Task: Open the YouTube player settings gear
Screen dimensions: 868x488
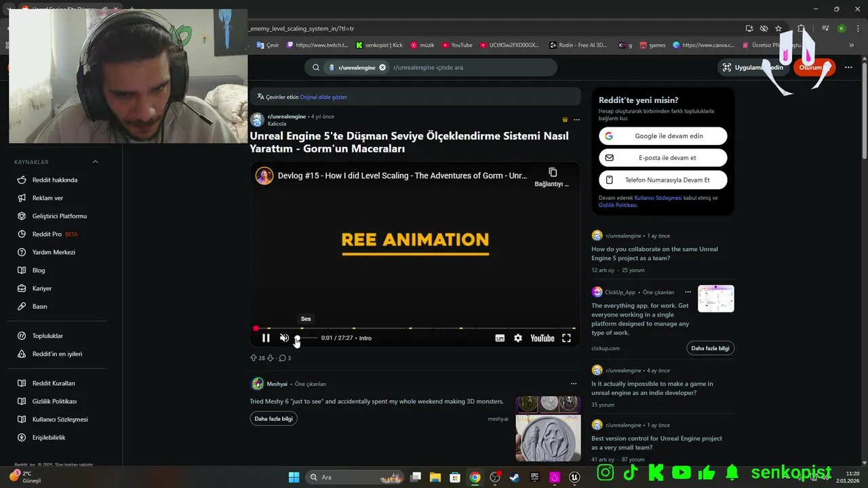Action: tap(518, 338)
